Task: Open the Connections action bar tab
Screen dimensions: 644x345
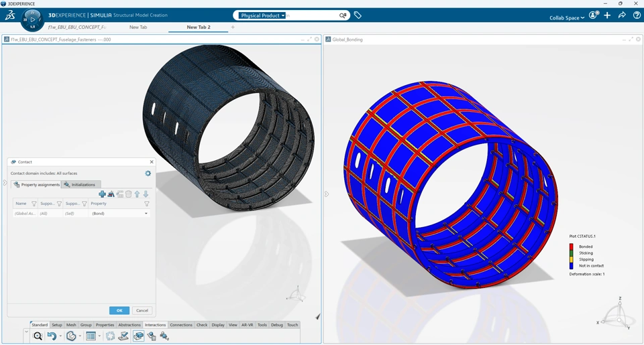Action: (x=181, y=325)
